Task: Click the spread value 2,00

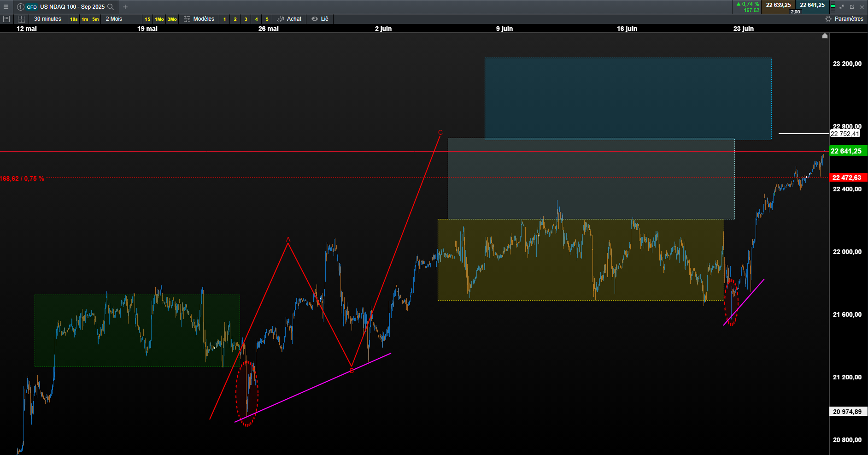Action: [x=795, y=12]
